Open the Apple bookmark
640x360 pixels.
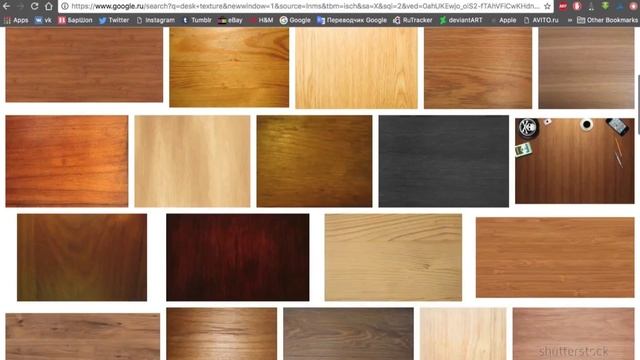pos(503,20)
